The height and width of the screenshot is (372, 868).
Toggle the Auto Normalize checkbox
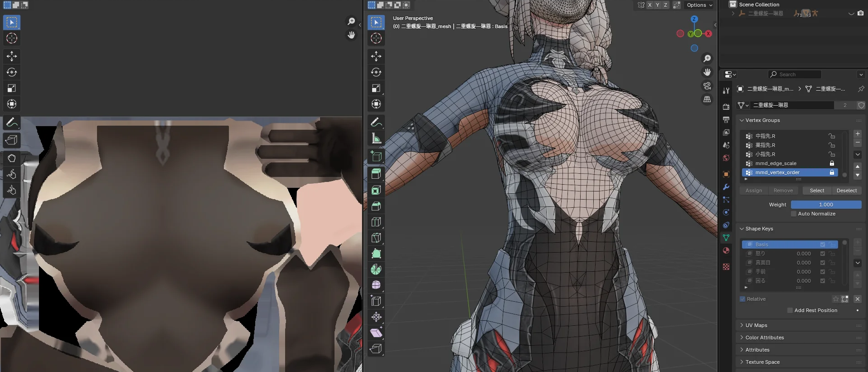click(x=794, y=214)
